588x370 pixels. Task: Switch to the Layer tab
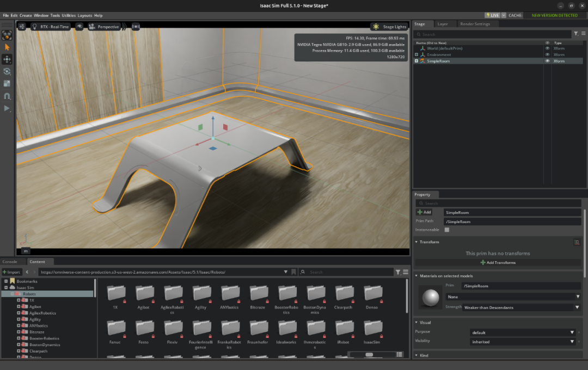pyautogui.click(x=443, y=24)
